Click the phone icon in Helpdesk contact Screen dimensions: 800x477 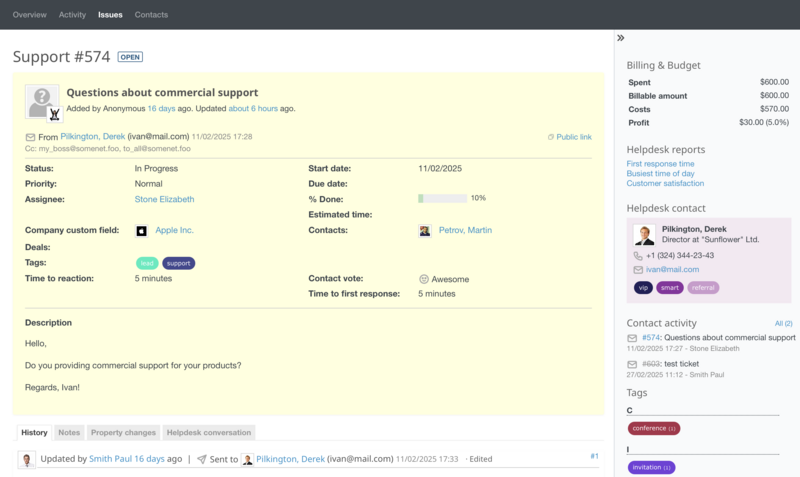point(637,256)
